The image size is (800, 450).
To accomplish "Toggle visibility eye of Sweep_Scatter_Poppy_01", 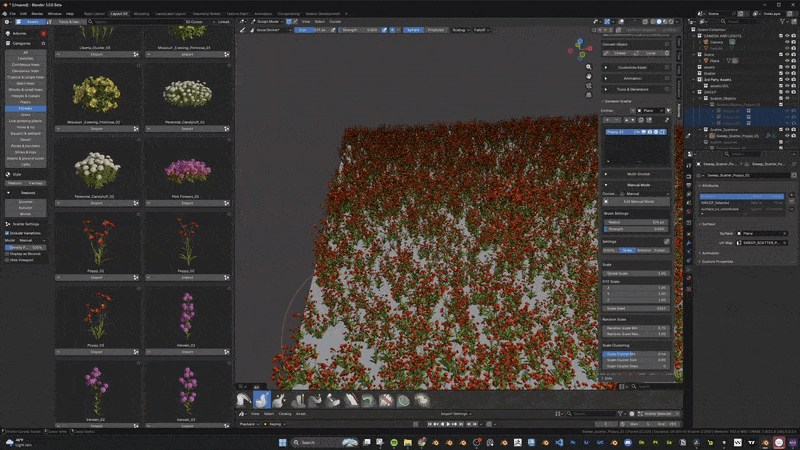I will [787, 136].
